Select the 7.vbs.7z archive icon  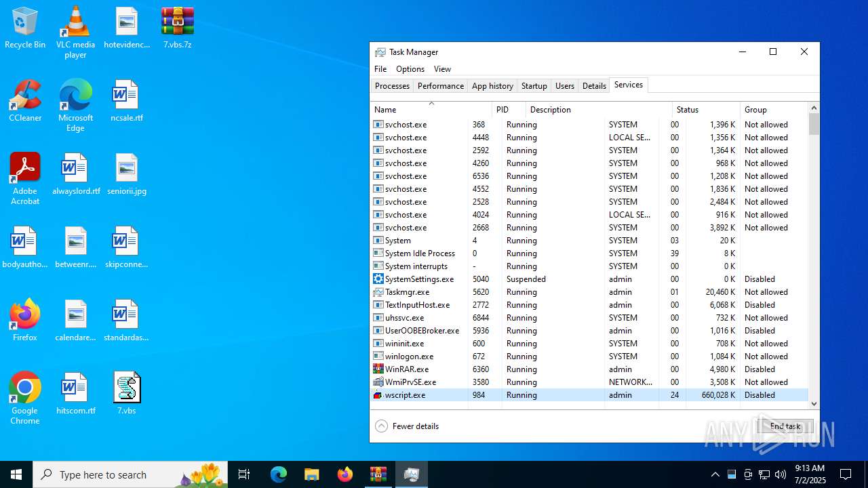point(178,28)
